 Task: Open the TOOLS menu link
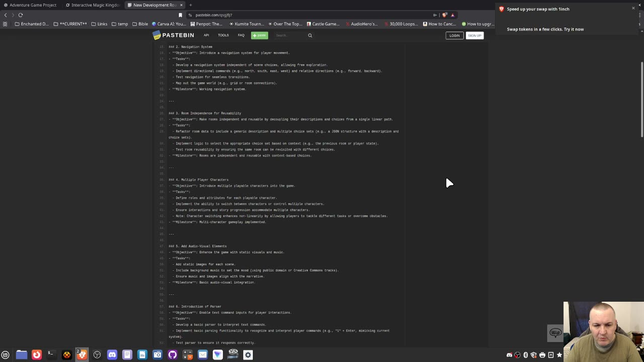(223, 35)
